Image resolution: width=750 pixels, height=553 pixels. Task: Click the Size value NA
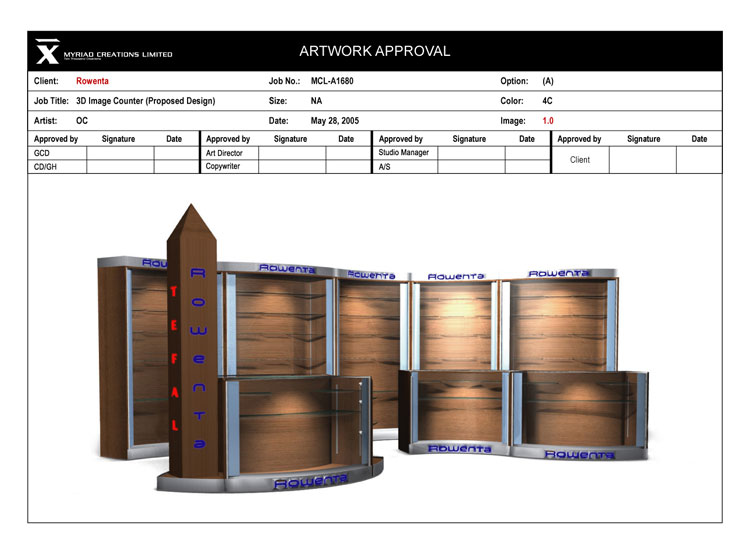[316, 101]
